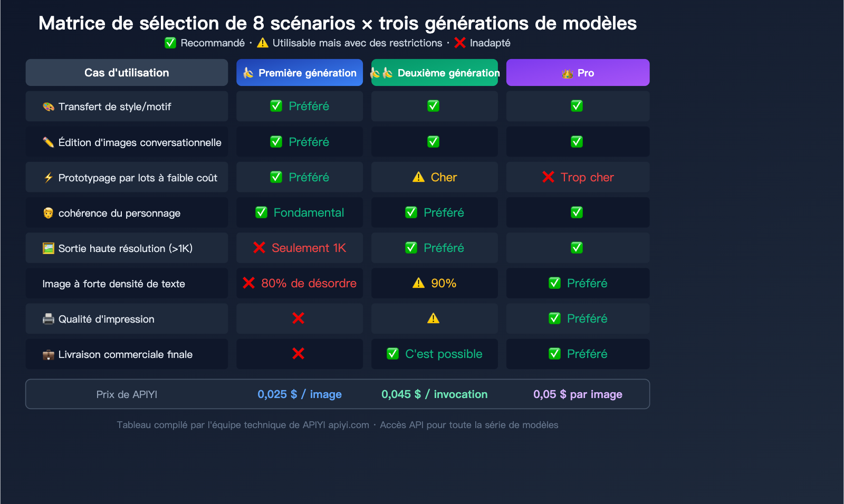Click the Cas d'utilisation header

point(127,73)
